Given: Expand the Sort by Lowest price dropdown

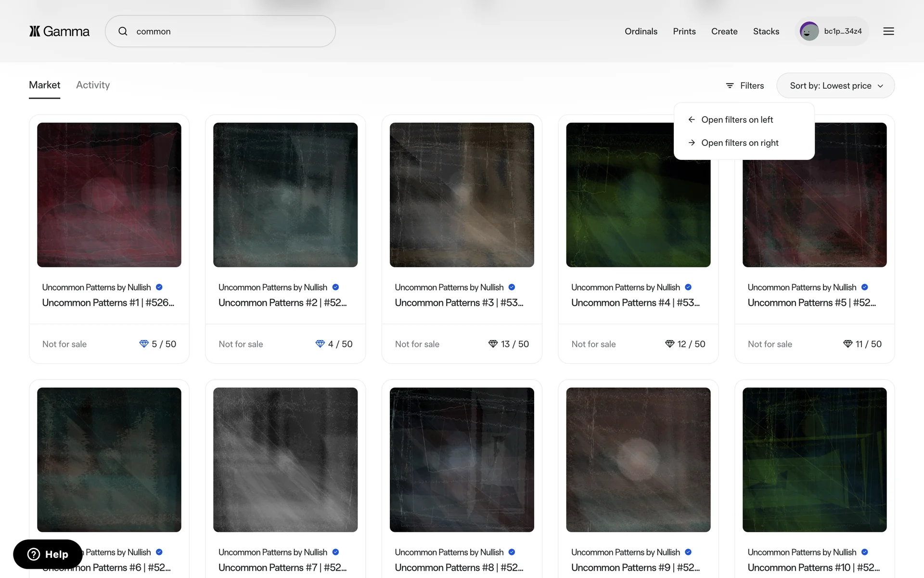Looking at the screenshot, I should pyautogui.click(x=835, y=86).
